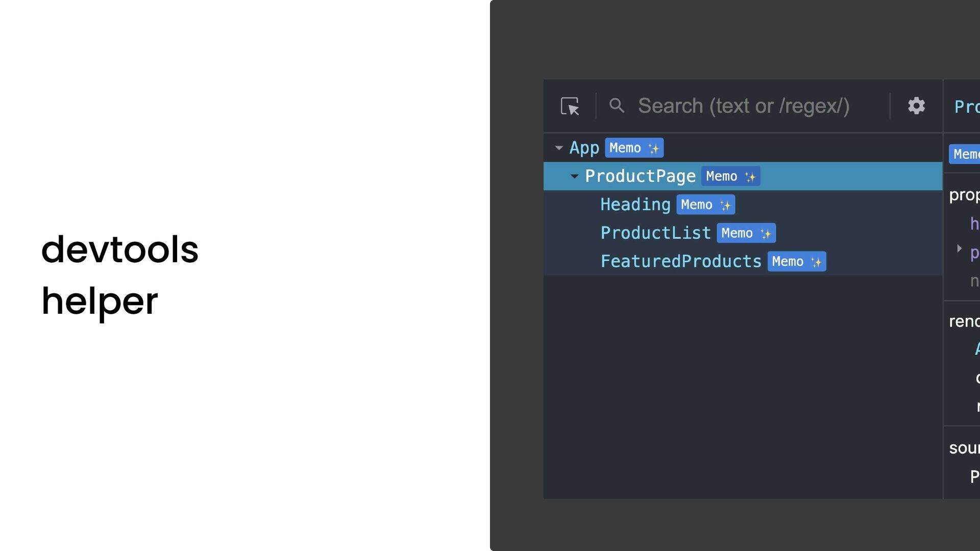Screen dimensions: 980x551
Task: Click the sparkle icon on ProductPage's Memo badge
Action: coord(750,177)
